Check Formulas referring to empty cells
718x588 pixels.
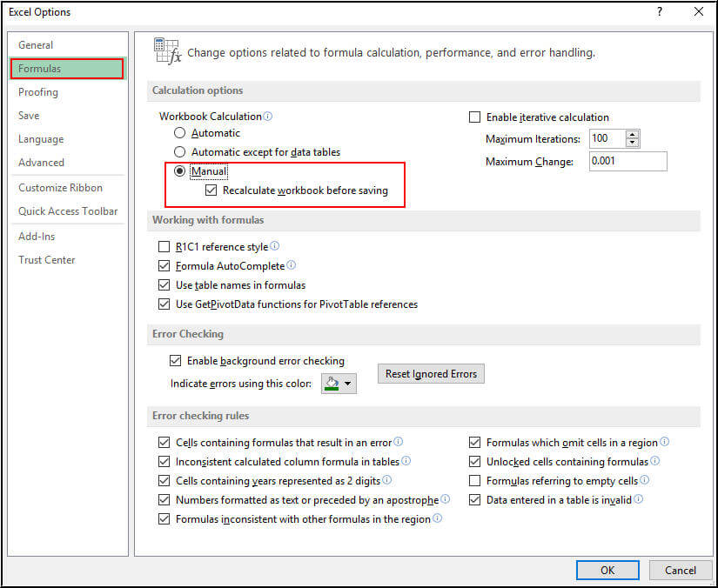[x=475, y=481]
